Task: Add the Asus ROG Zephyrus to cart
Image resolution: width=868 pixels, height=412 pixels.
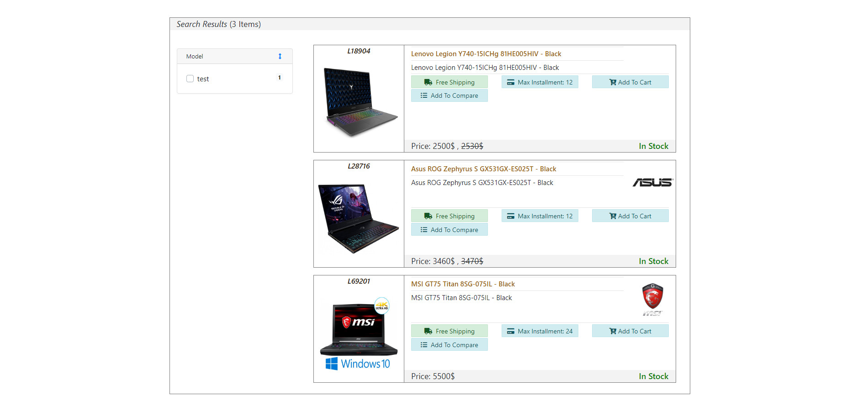Action: (630, 216)
